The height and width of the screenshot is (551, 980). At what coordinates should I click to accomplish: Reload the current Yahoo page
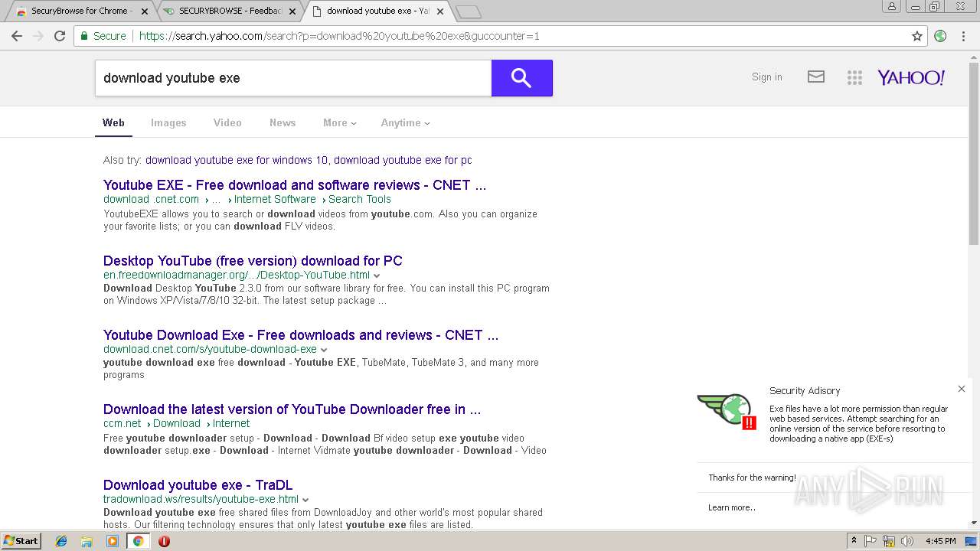click(60, 36)
